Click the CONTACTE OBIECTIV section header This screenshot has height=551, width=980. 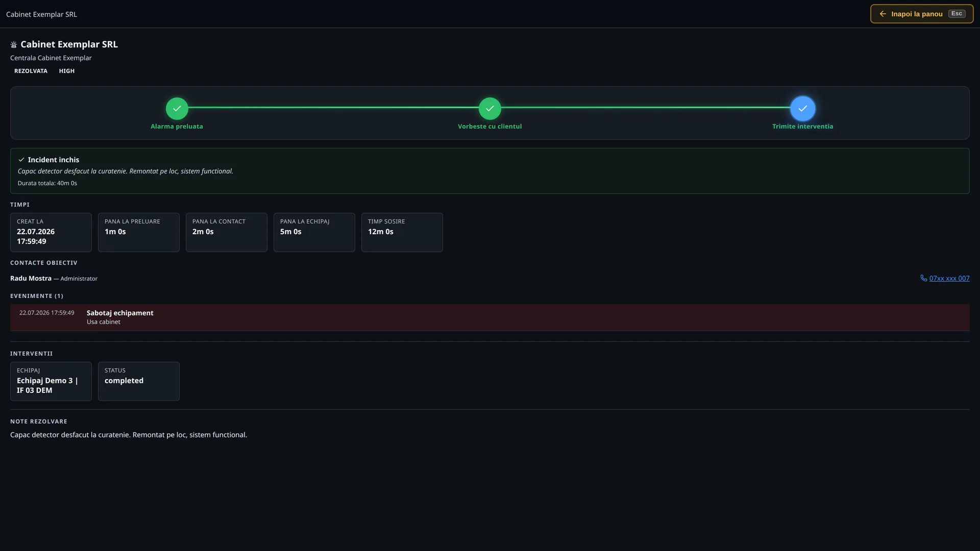pos(44,263)
